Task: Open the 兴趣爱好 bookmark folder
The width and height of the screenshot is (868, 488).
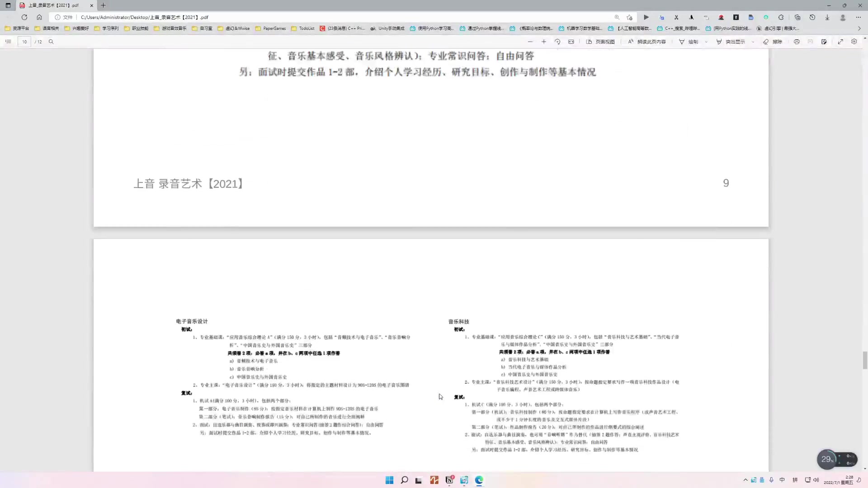Action: click(x=76, y=28)
